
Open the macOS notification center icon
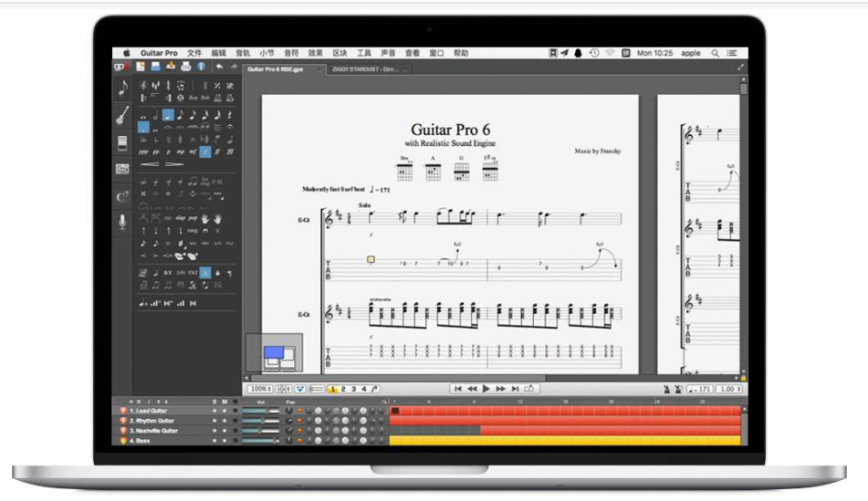(x=732, y=53)
